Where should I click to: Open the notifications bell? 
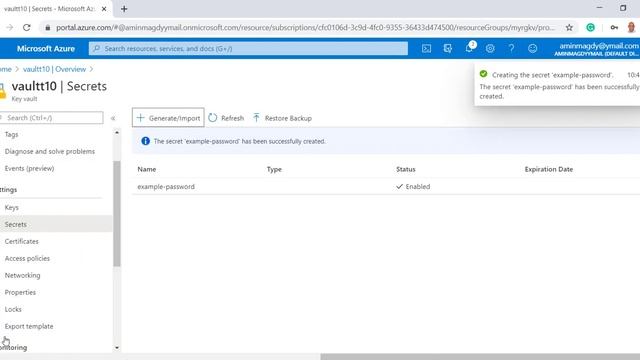pyautogui.click(x=469, y=48)
